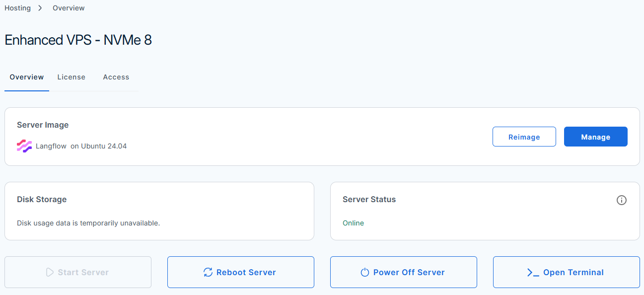Reboot the server
644x295 pixels.
pyautogui.click(x=241, y=272)
